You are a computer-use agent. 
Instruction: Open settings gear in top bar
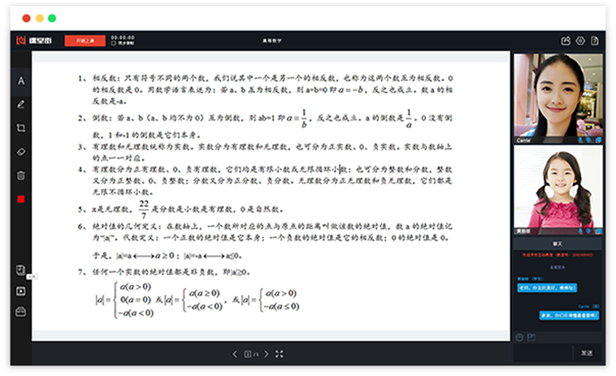click(x=580, y=41)
